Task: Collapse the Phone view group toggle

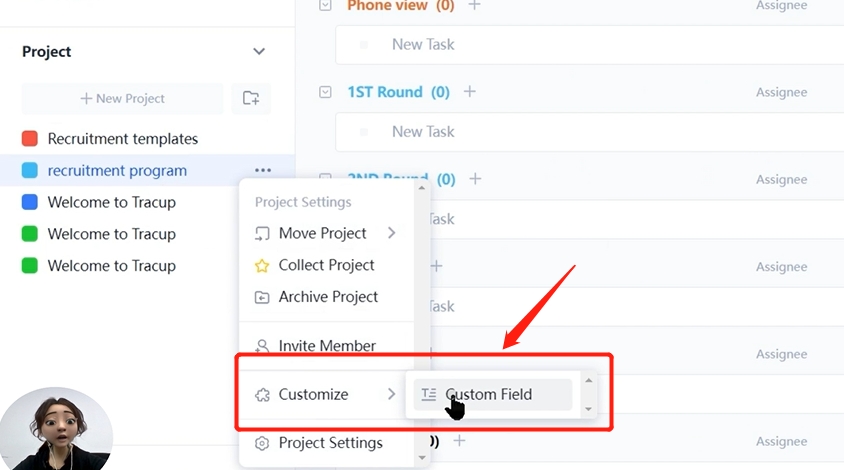Action: pyautogui.click(x=325, y=5)
